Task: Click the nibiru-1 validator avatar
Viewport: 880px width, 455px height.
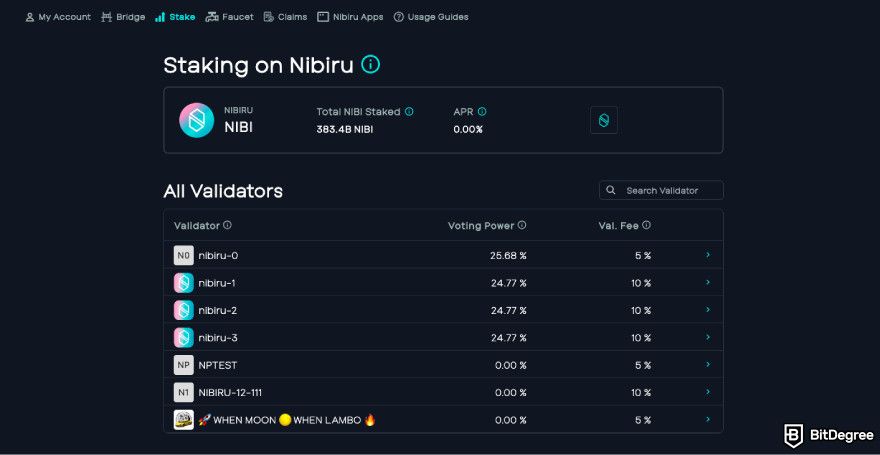Action: tap(184, 283)
